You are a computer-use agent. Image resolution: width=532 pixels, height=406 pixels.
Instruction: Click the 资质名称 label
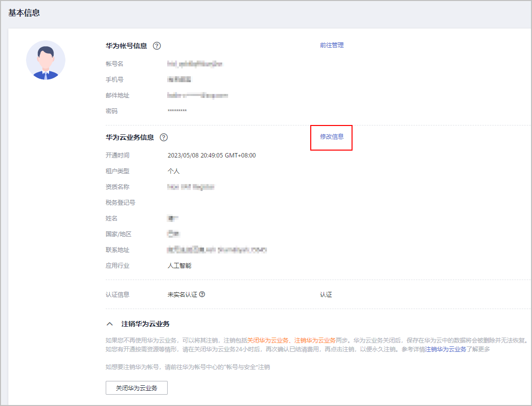[118, 187]
